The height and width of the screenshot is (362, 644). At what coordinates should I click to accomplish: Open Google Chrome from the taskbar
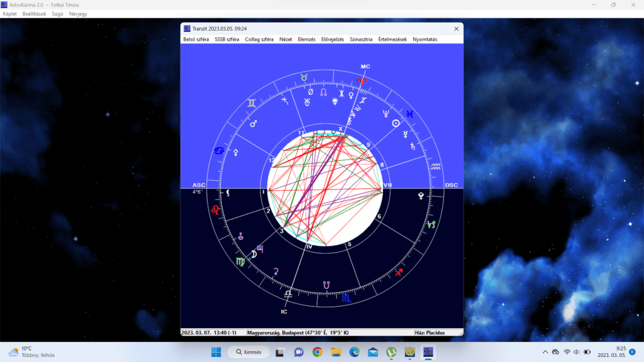tap(318, 352)
